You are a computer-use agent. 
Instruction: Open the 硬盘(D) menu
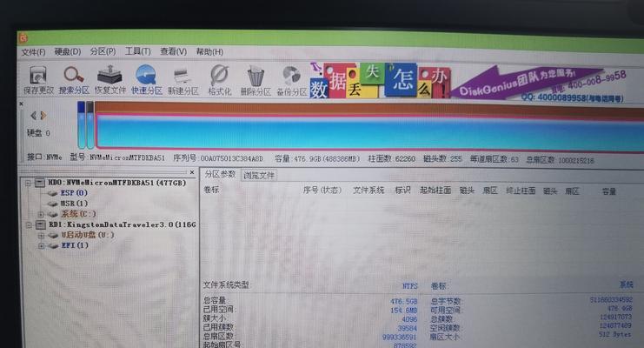click(68, 52)
